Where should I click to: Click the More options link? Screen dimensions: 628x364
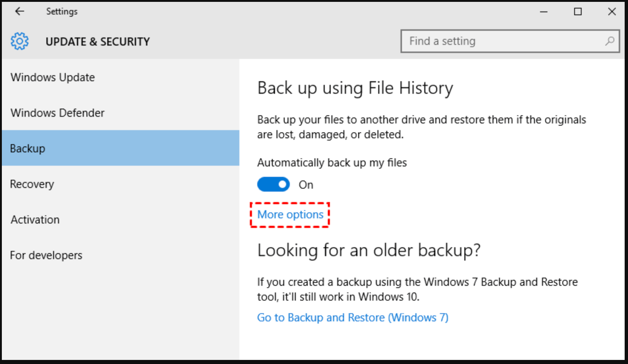point(290,215)
